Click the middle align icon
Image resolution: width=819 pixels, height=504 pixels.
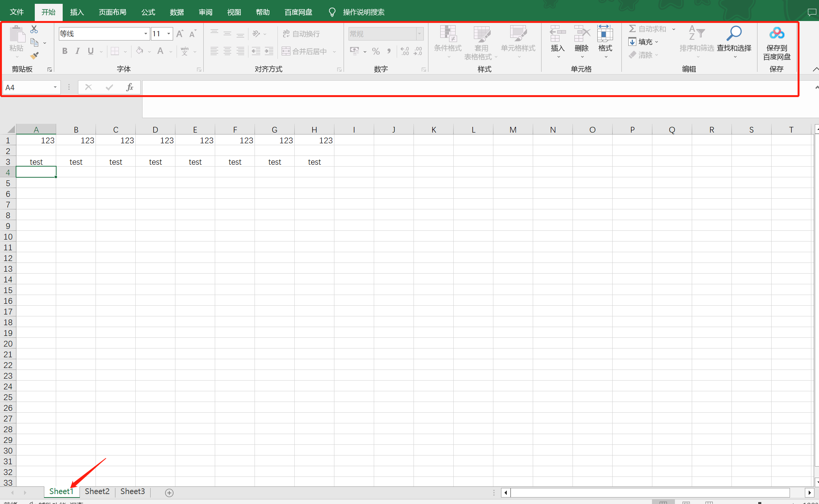click(x=227, y=34)
